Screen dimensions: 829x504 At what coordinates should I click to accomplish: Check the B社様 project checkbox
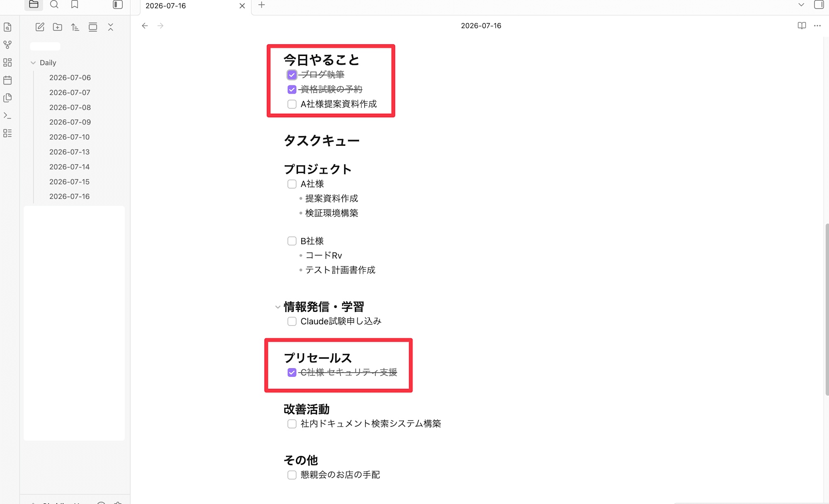292,241
